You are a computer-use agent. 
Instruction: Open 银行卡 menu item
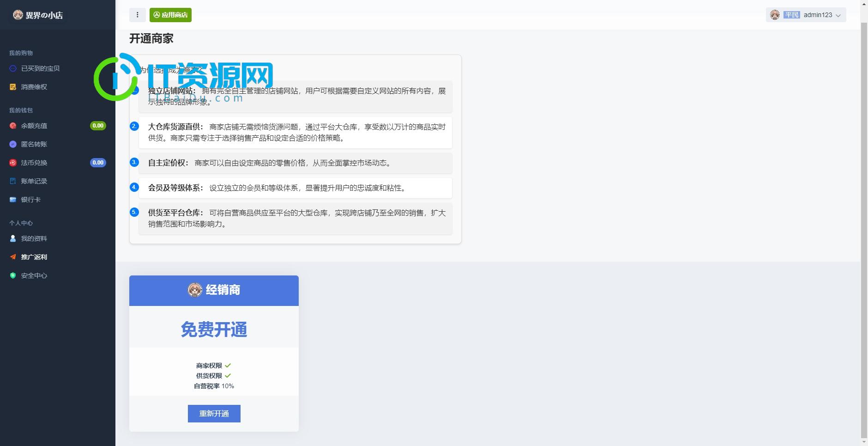click(x=31, y=200)
